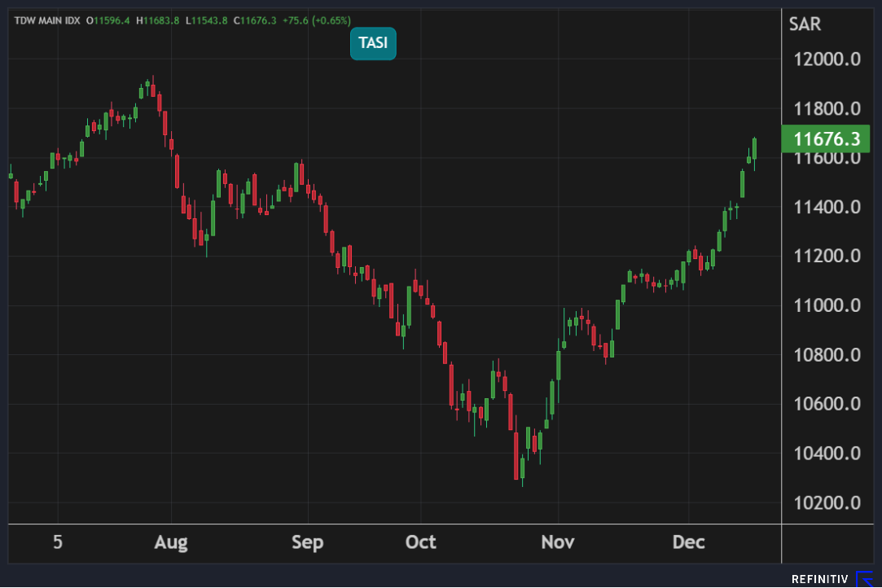
Task: Click the blue Refinitiv logo icon
Action: point(864,579)
